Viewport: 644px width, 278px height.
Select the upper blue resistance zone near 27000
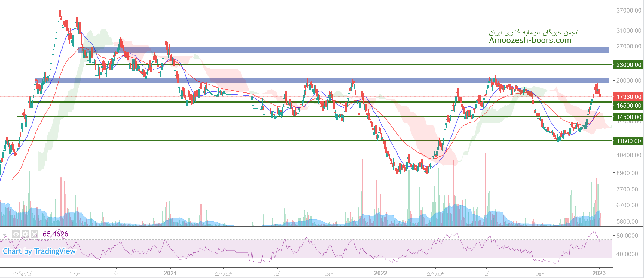[x=344, y=50]
